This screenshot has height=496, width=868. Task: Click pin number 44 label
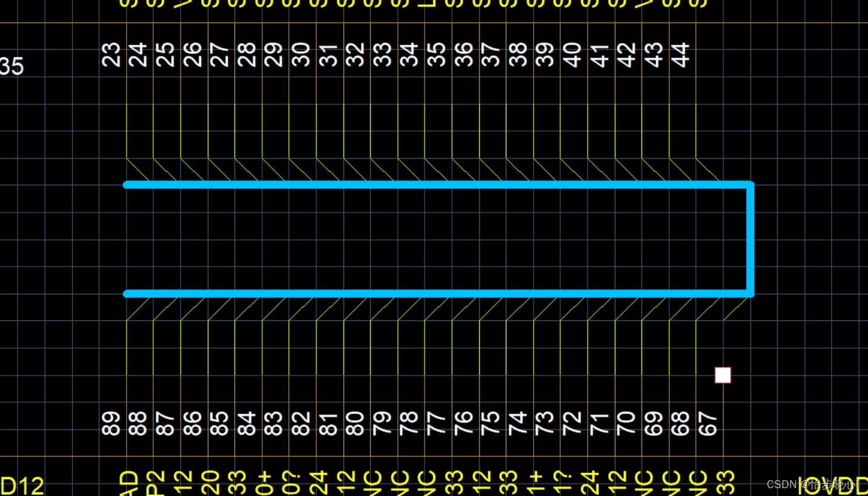click(x=681, y=55)
